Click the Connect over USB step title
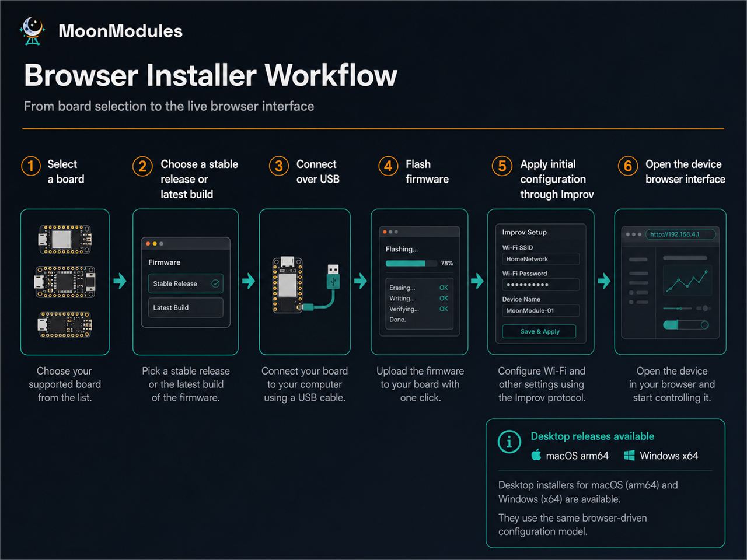The height and width of the screenshot is (560, 747). point(317,171)
